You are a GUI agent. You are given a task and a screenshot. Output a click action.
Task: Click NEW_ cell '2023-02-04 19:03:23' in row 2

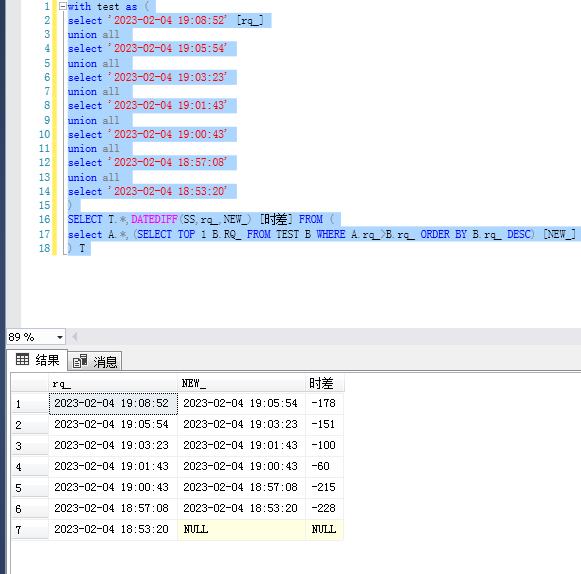pos(241,424)
